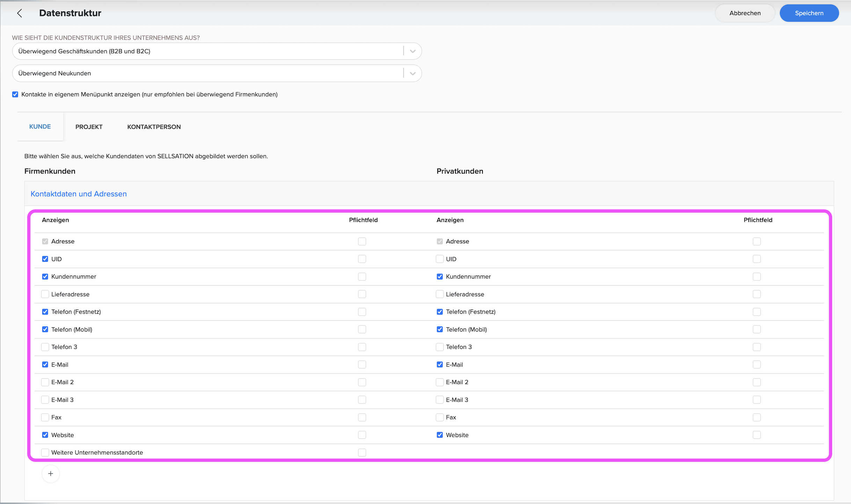Mark Privatkunden Telefon 3 as Pflichtfeld
851x504 pixels.
tap(757, 347)
